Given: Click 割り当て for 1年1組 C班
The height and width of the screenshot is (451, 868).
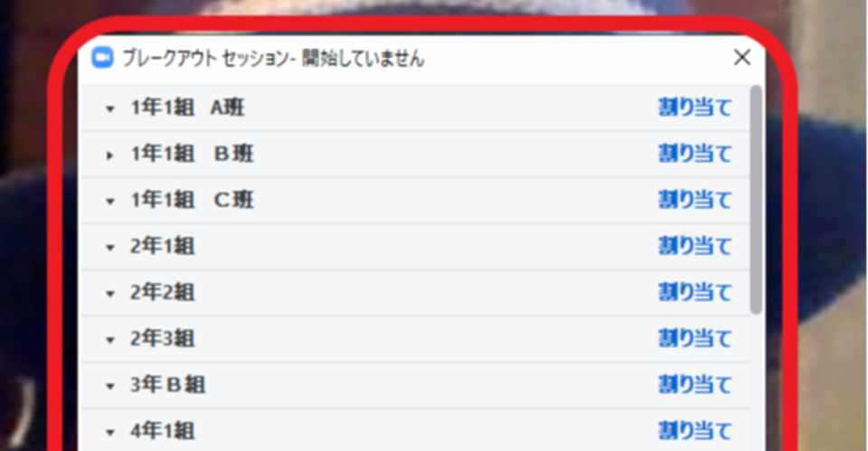Looking at the screenshot, I should (694, 200).
